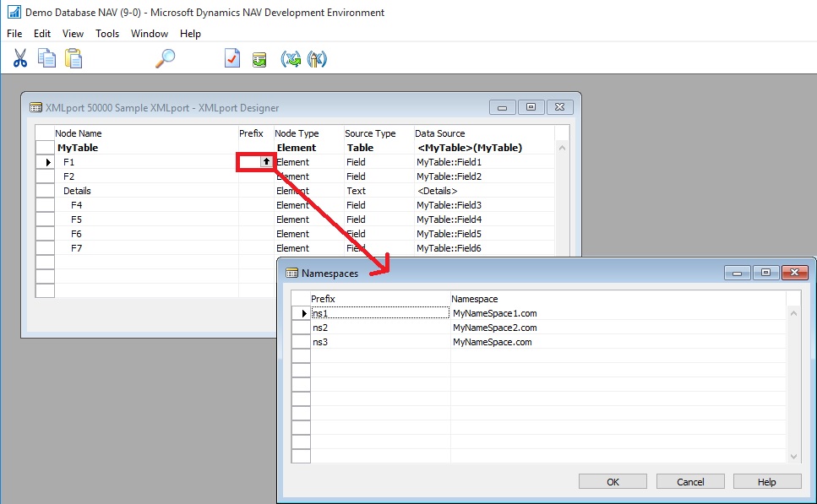The width and height of the screenshot is (817, 504).
Task: Select the Cut tool in the toolbar
Action: [20, 59]
